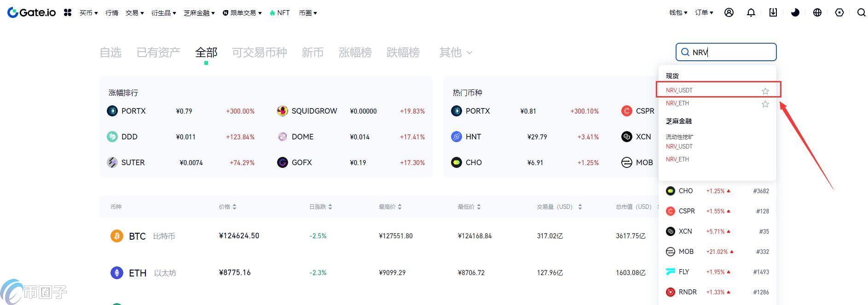Favorite NRV_ETH with the star
Screen dimensions: 868x305
pos(765,104)
